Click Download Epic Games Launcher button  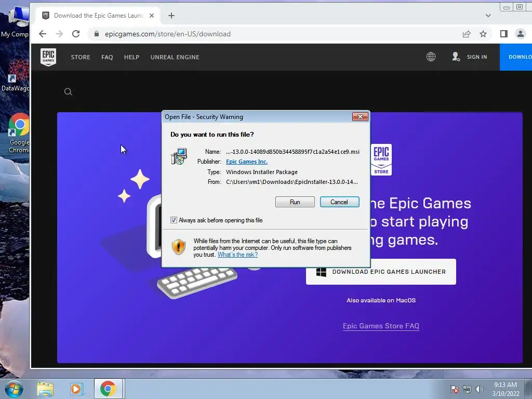pos(381,272)
